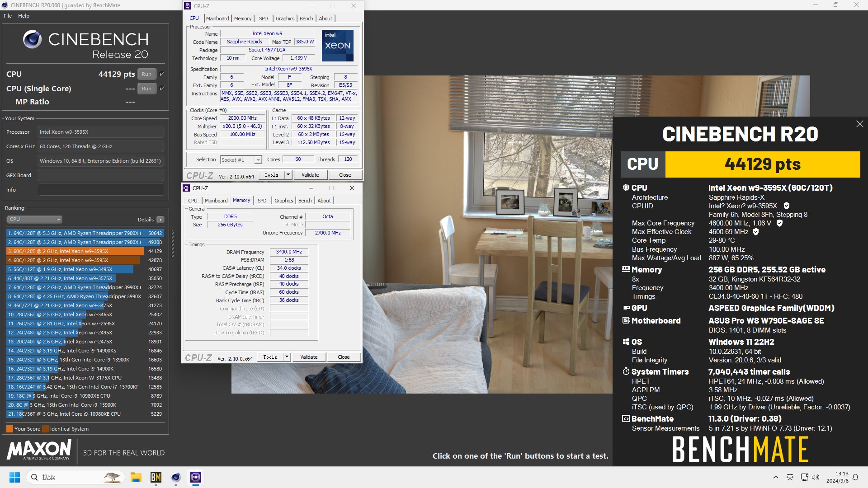Click the System Timers clock icon
The width and height of the screenshot is (868, 488).
626,371
